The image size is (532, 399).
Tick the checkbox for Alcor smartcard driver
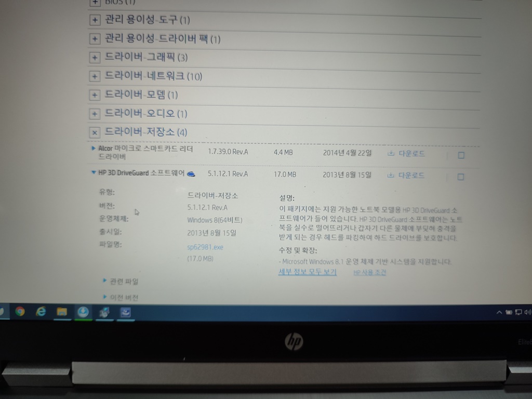point(461,155)
